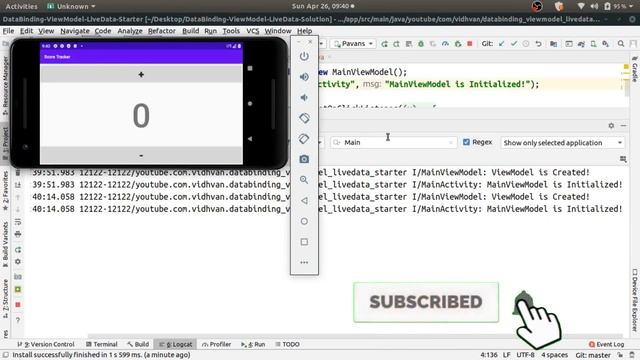
Task: Activate emulator zoom mode
Action: (304, 180)
